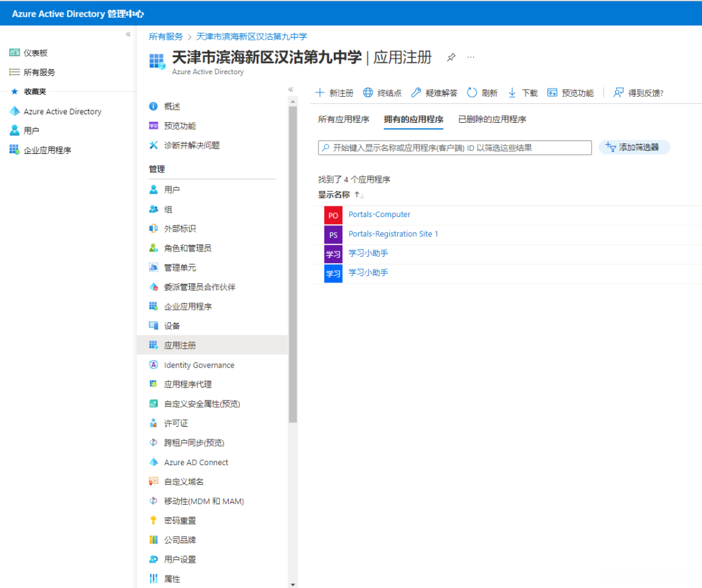Image resolution: width=702 pixels, height=588 pixels.
Task: Click the PS badge for Portals-Registration Site 1
Action: click(x=333, y=235)
